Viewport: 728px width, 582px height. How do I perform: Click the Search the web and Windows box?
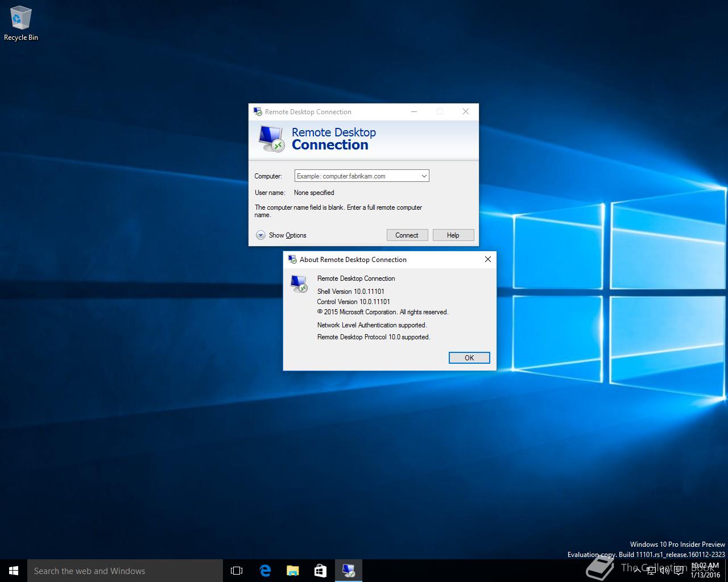pyautogui.click(x=125, y=571)
